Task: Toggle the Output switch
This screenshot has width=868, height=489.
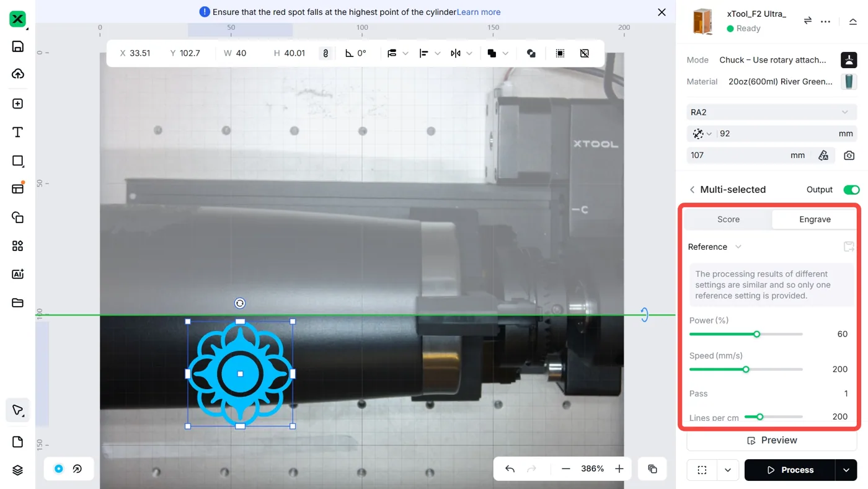Action: pyautogui.click(x=851, y=190)
